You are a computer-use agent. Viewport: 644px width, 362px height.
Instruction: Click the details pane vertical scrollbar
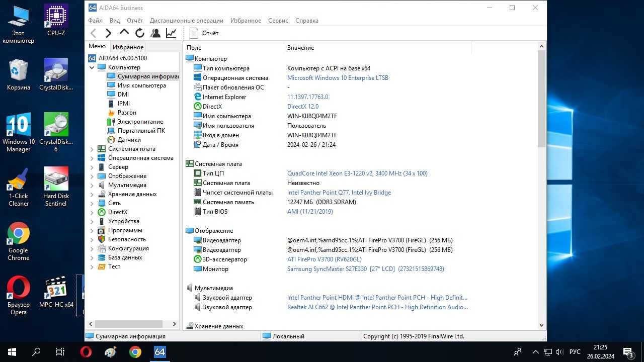pyautogui.click(x=542, y=99)
